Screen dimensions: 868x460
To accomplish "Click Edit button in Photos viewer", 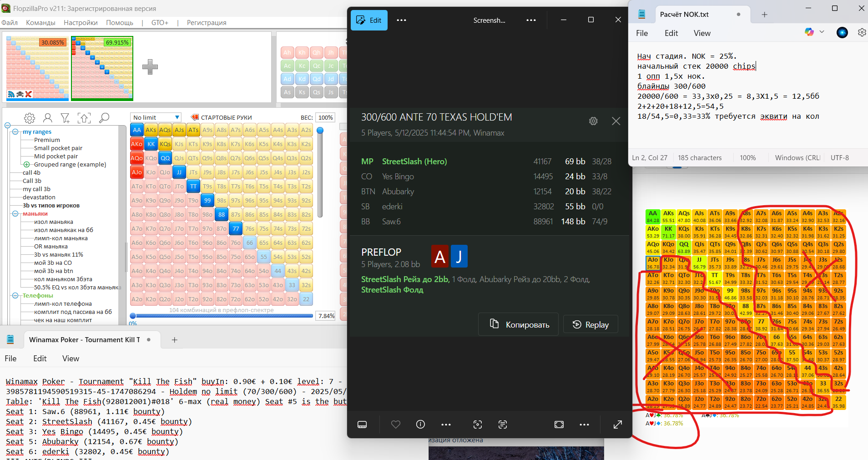I will point(369,20).
